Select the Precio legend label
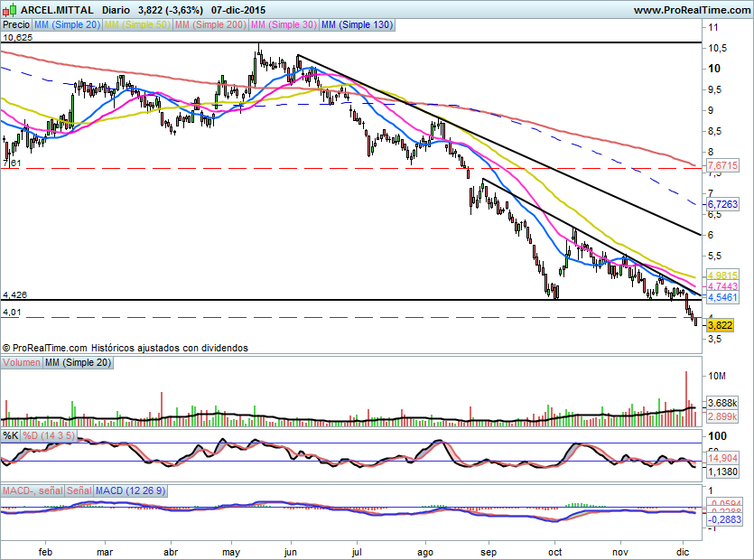 click(16, 24)
